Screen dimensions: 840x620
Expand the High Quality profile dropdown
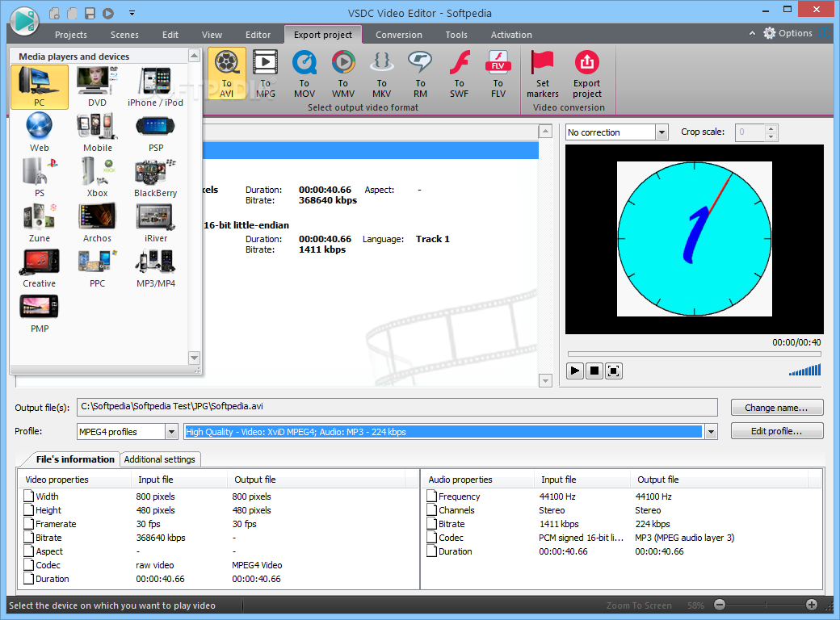pyautogui.click(x=711, y=432)
